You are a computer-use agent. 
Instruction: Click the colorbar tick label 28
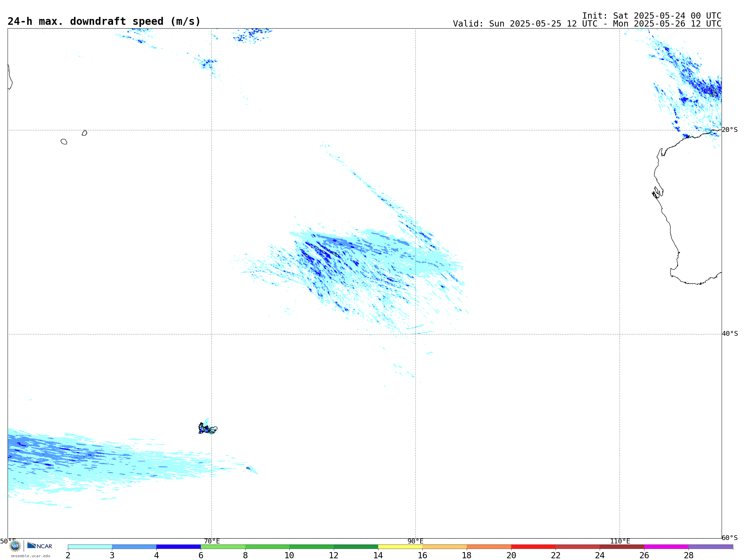689,556
